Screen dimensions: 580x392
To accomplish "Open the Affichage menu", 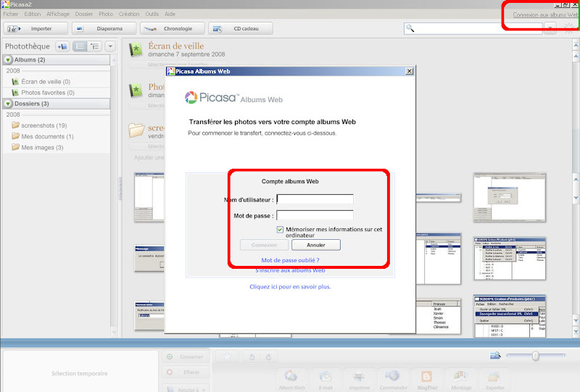I will click(x=58, y=14).
